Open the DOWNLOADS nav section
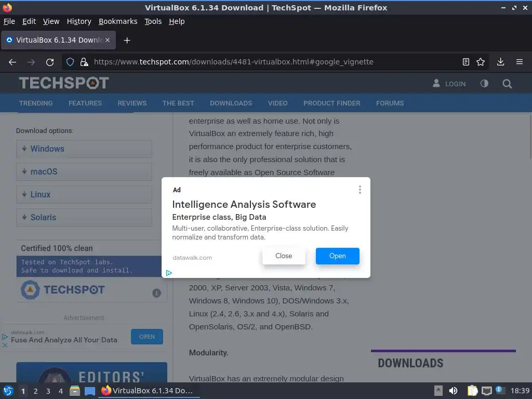This screenshot has height=399, width=532. click(x=231, y=103)
